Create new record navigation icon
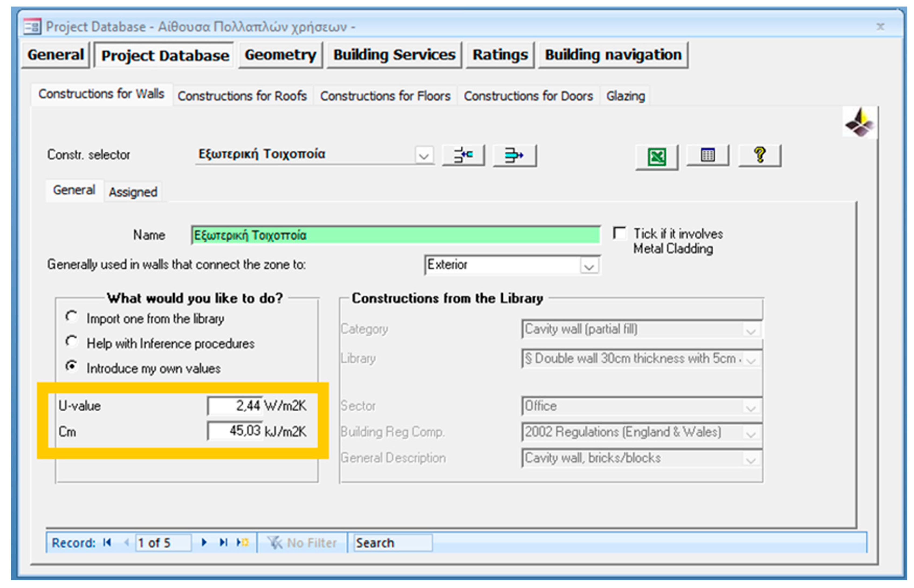This screenshot has width=914, height=588. click(x=242, y=542)
